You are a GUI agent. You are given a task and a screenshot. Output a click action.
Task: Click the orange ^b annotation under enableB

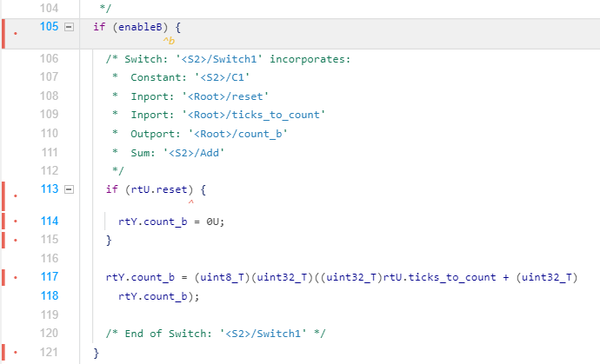[169, 41]
